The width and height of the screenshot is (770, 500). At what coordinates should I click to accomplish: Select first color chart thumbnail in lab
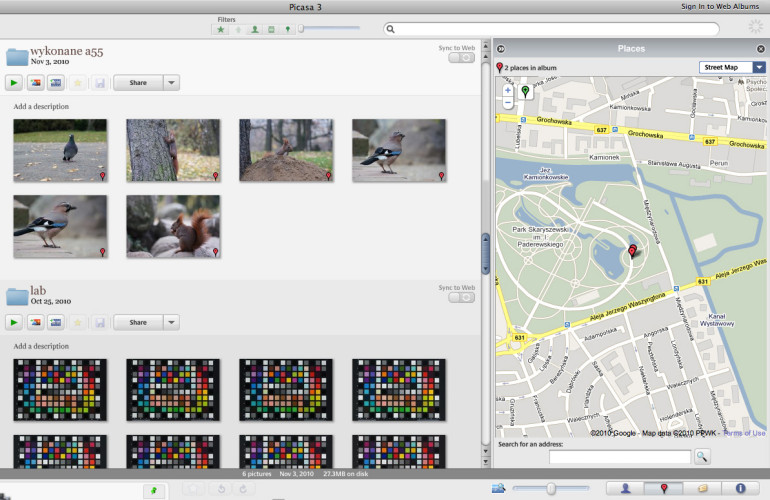point(60,389)
